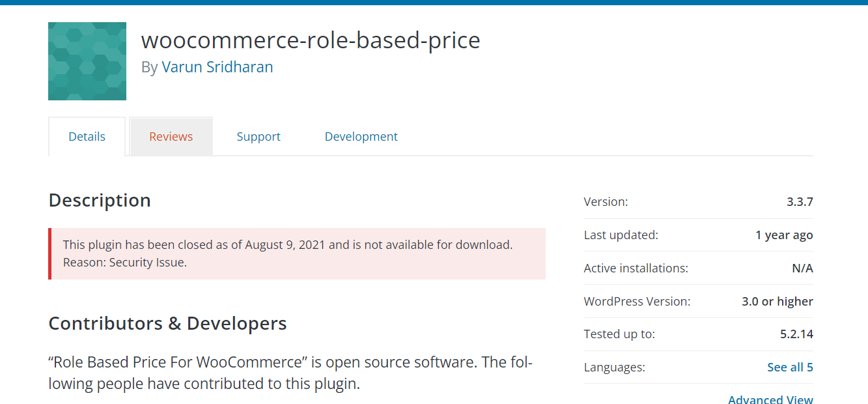
Task: Open the Advanced View link
Action: coord(770,399)
